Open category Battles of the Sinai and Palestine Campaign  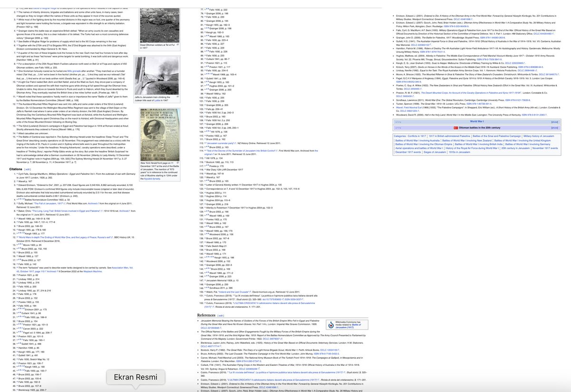pyautogui.click(x=497, y=136)
